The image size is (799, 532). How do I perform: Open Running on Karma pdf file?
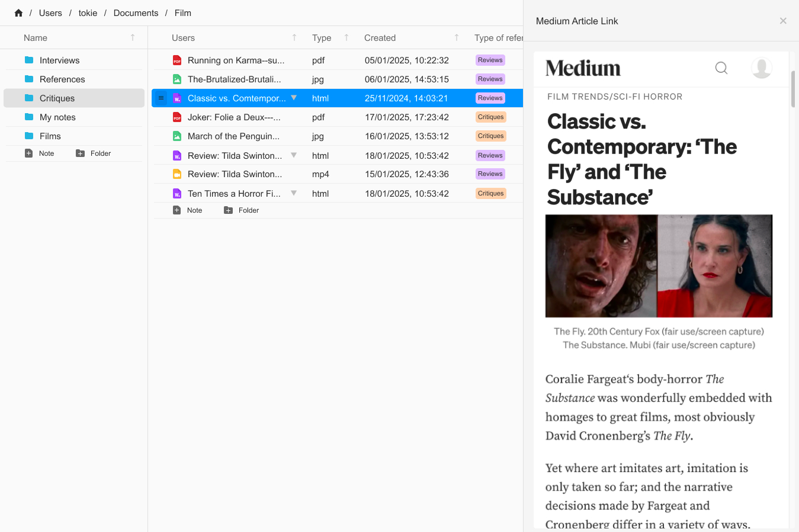pyautogui.click(x=236, y=60)
